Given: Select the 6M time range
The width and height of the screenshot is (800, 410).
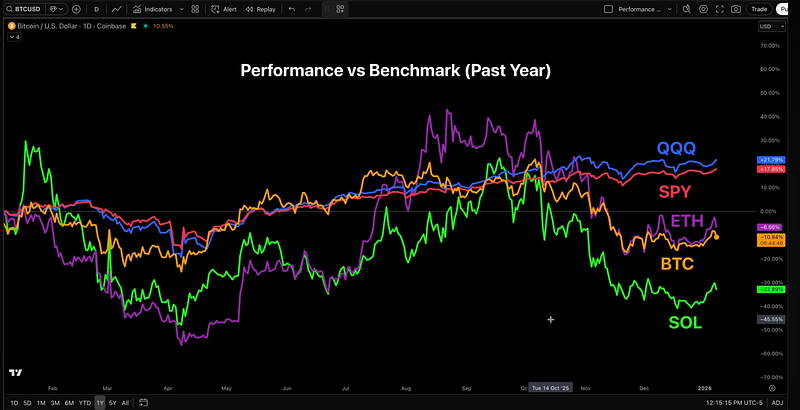Looking at the screenshot, I should pyautogui.click(x=69, y=403).
